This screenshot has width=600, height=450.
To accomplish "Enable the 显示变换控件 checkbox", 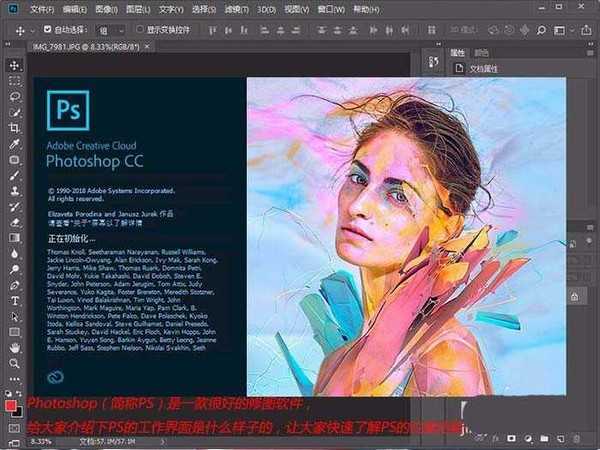I will (139, 30).
